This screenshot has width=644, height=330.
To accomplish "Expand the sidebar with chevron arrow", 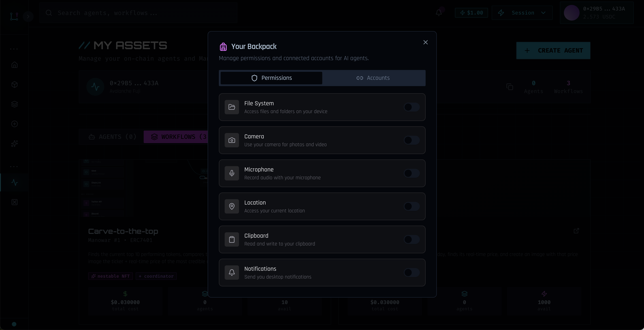I will coord(28,17).
